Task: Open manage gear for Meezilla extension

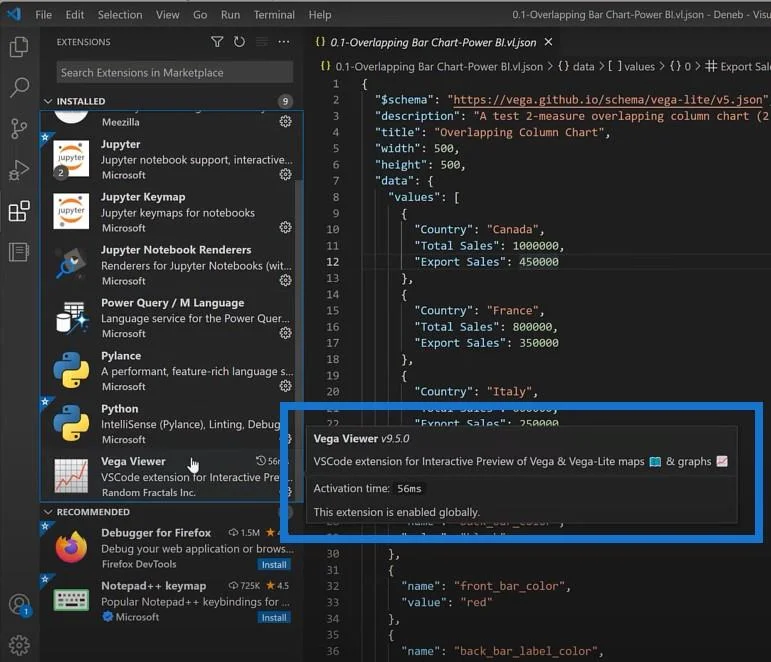Action: [x=285, y=121]
